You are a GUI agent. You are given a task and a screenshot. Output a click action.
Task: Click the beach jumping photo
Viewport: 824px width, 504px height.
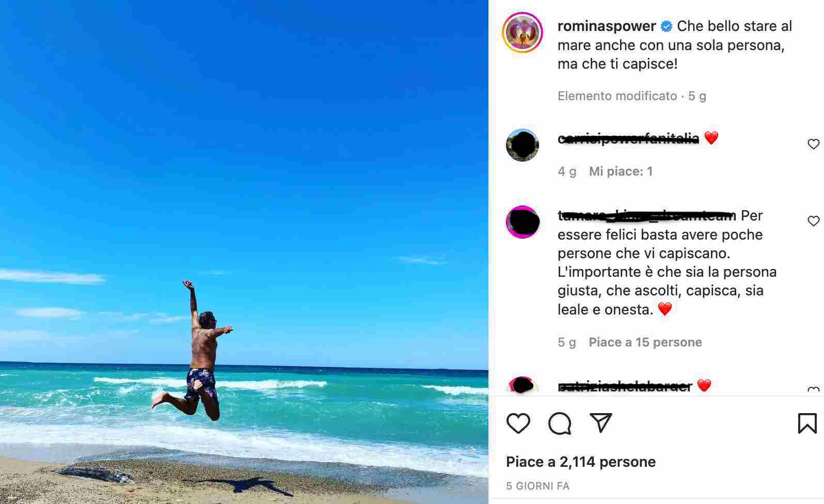pyautogui.click(x=244, y=252)
